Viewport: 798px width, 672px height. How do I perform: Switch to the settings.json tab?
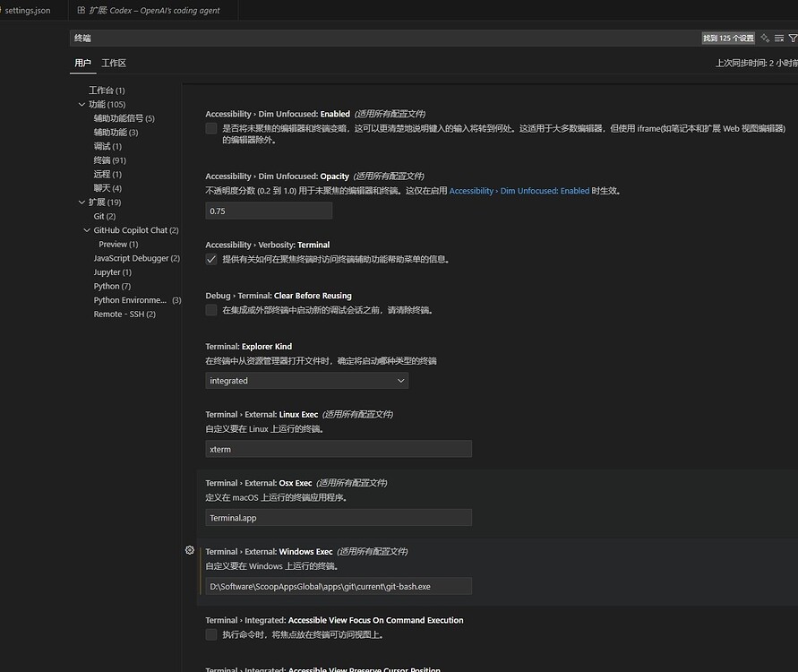pyautogui.click(x=28, y=10)
